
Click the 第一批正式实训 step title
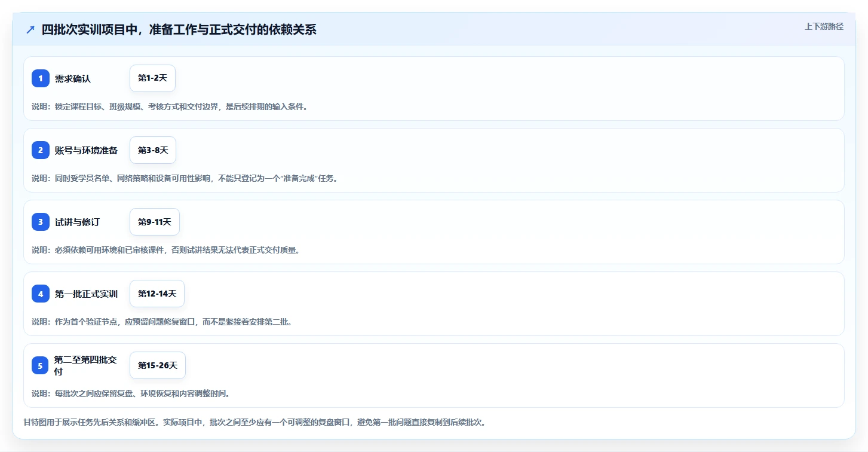tap(86, 294)
